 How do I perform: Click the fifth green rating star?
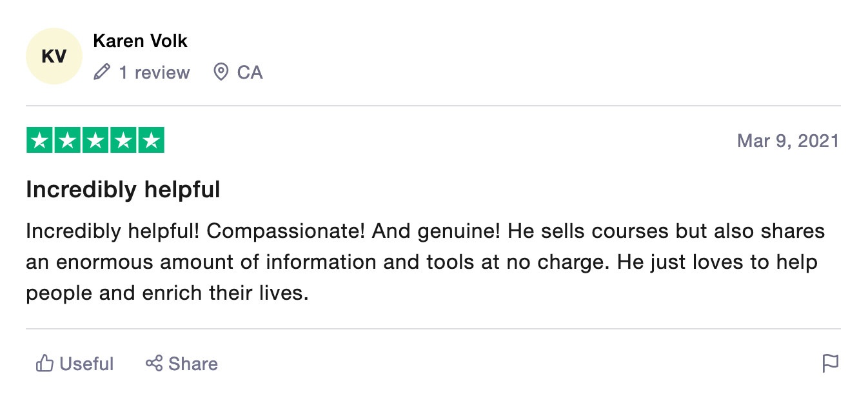click(x=151, y=141)
